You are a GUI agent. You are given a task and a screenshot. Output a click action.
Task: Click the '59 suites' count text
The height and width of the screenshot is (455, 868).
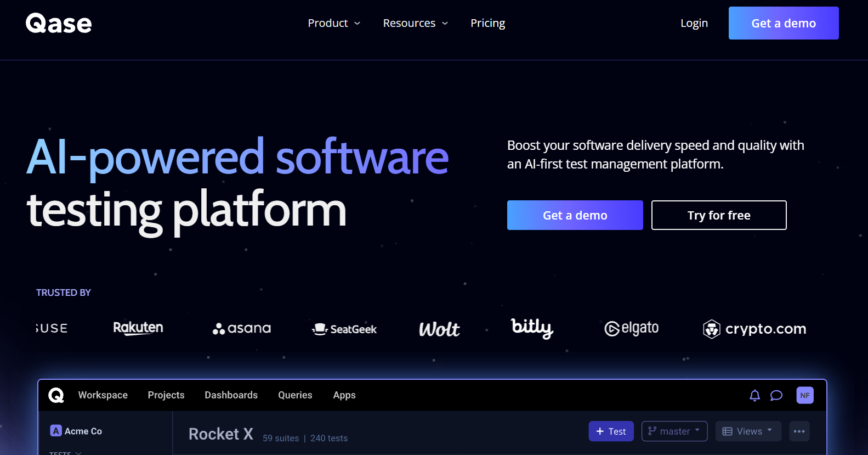tap(281, 438)
